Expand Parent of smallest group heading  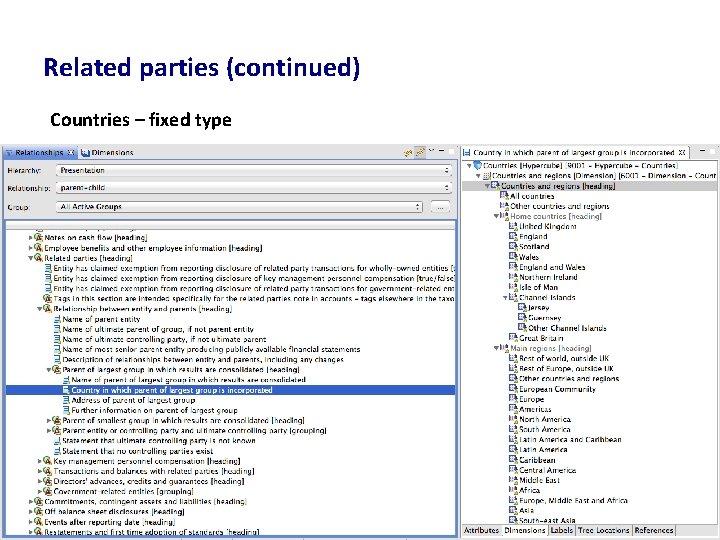pyautogui.click(x=49, y=420)
